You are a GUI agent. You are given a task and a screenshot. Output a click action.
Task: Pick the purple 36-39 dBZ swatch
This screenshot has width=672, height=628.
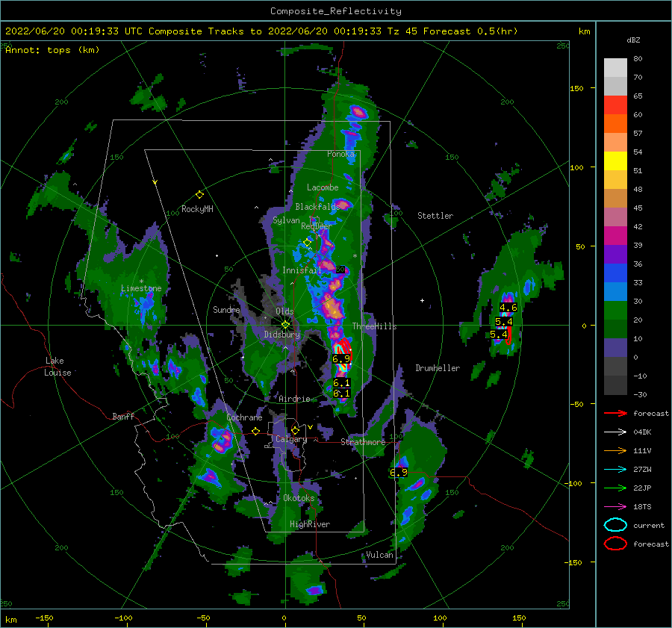[x=615, y=255]
